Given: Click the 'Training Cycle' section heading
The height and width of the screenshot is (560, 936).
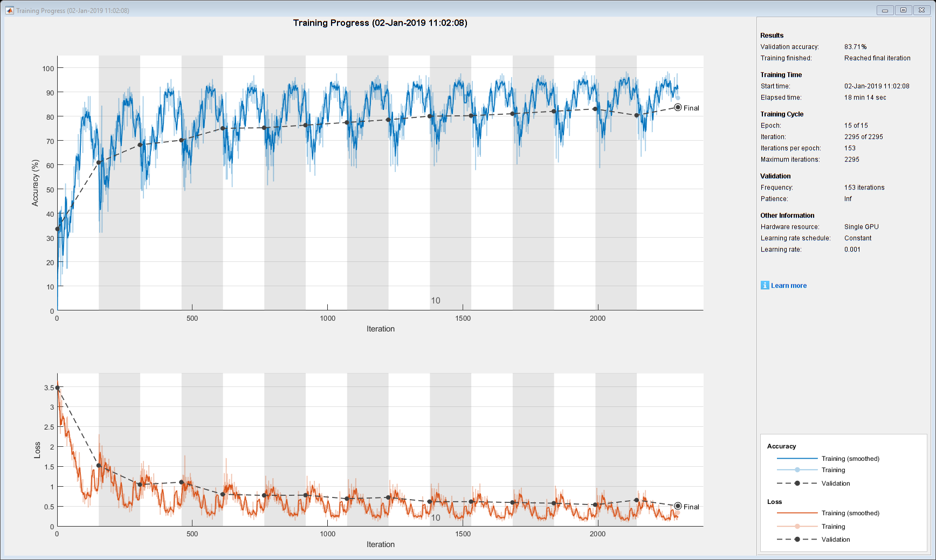Looking at the screenshot, I should pyautogui.click(x=782, y=114).
